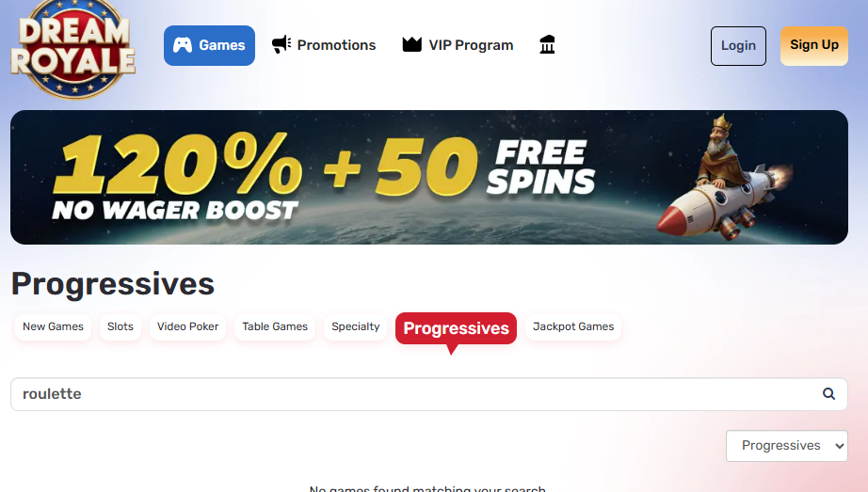Select the Table Games tab
Image resolution: width=868 pixels, height=492 pixels.
pos(275,326)
